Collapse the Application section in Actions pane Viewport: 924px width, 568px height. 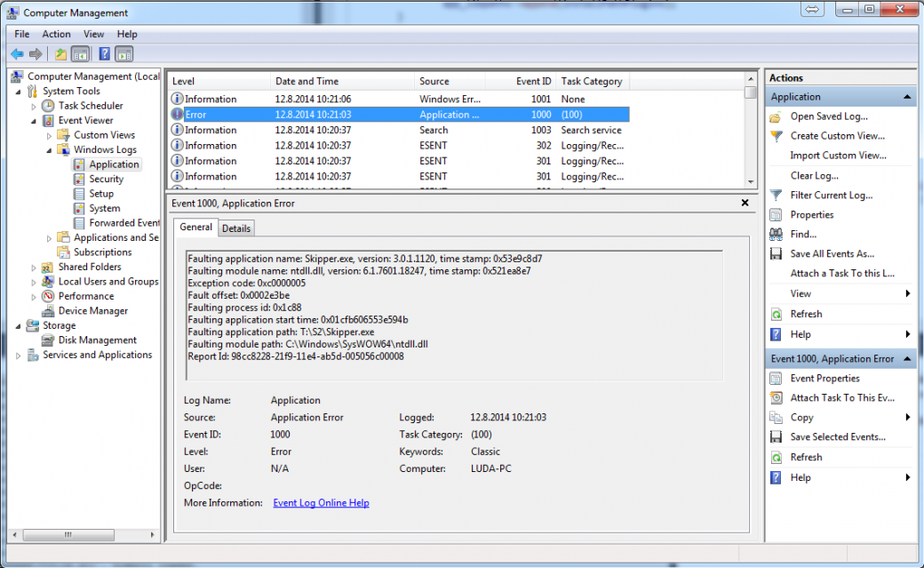coord(909,95)
